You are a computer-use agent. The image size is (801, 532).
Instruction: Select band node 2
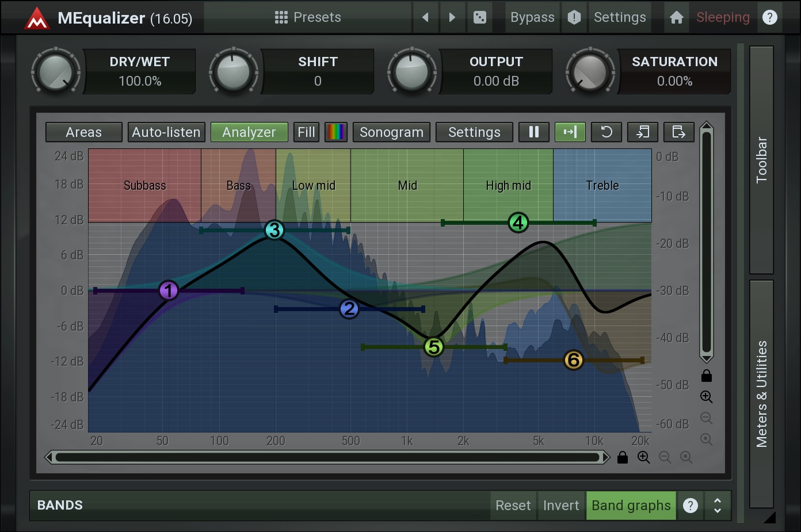pos(349,309)
